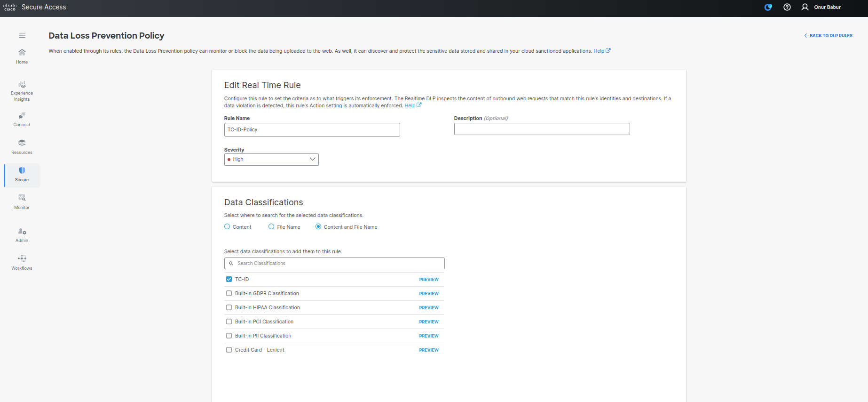Enable Built-in GDPR Classification checkbox

point(229,293)
